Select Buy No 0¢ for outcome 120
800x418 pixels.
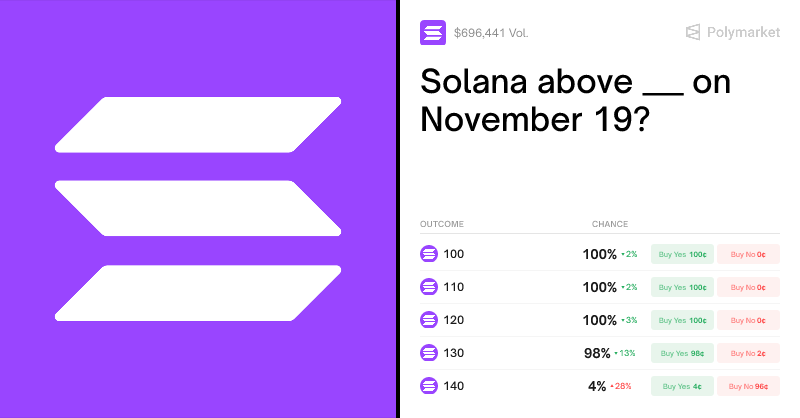pos(748,320)
